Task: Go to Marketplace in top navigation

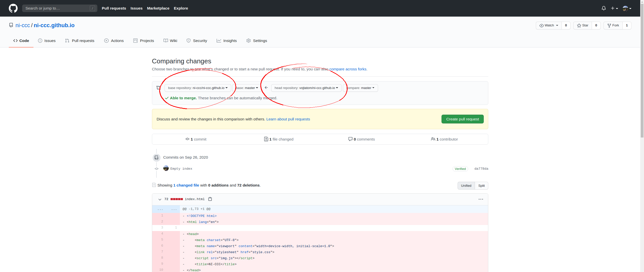Action: click(x=158, y=8)
